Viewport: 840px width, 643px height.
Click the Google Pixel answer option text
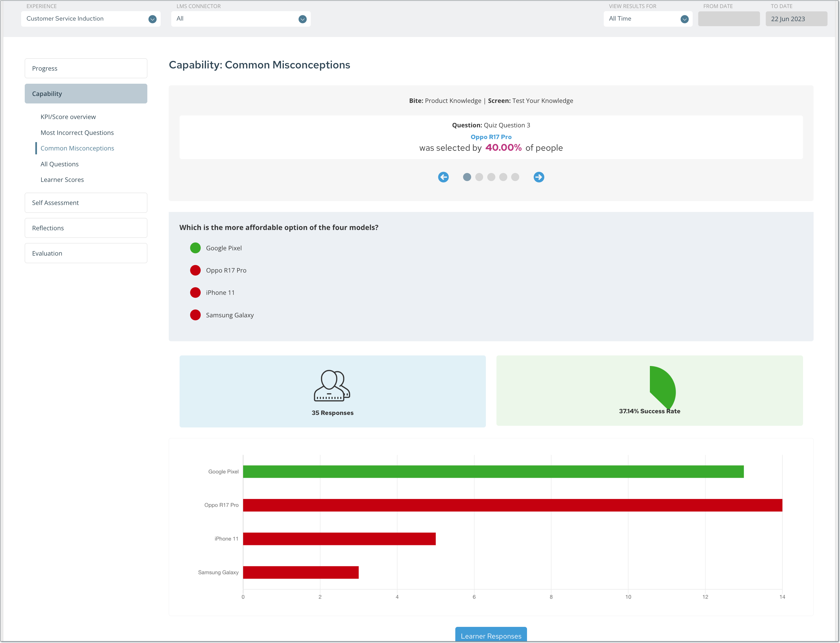[x=224, y=248]
